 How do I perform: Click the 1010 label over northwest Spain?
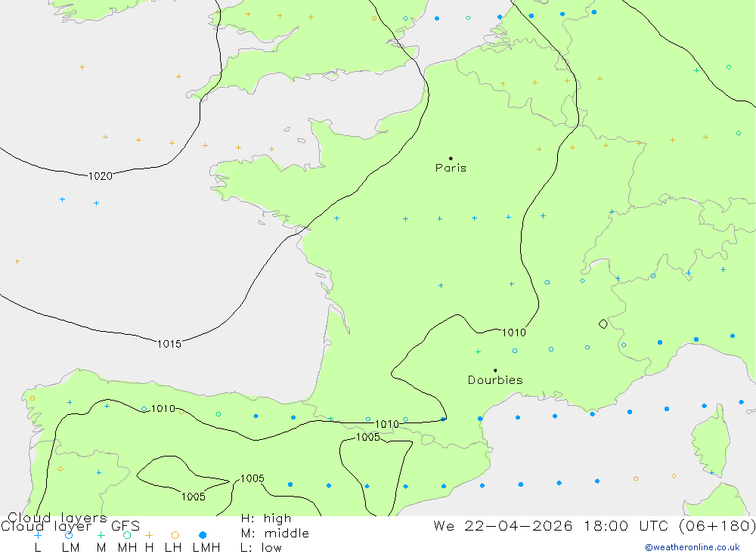[x=163, y=409]
